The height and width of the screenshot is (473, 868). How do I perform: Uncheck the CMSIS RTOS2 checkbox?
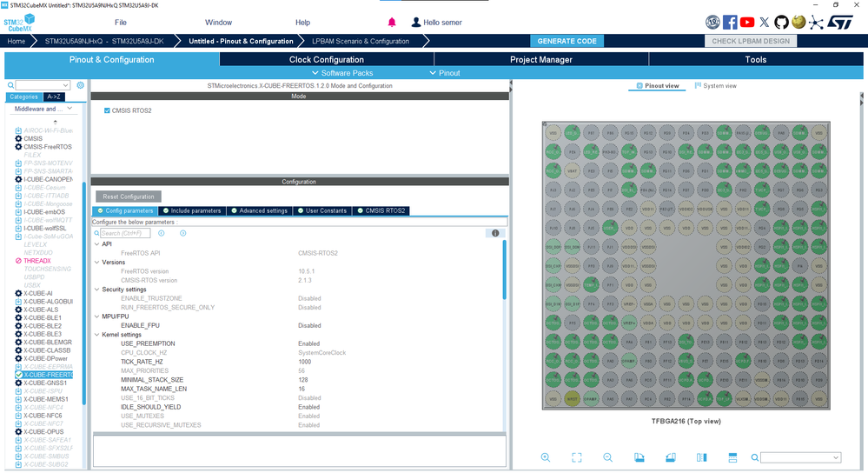[107, 110]
